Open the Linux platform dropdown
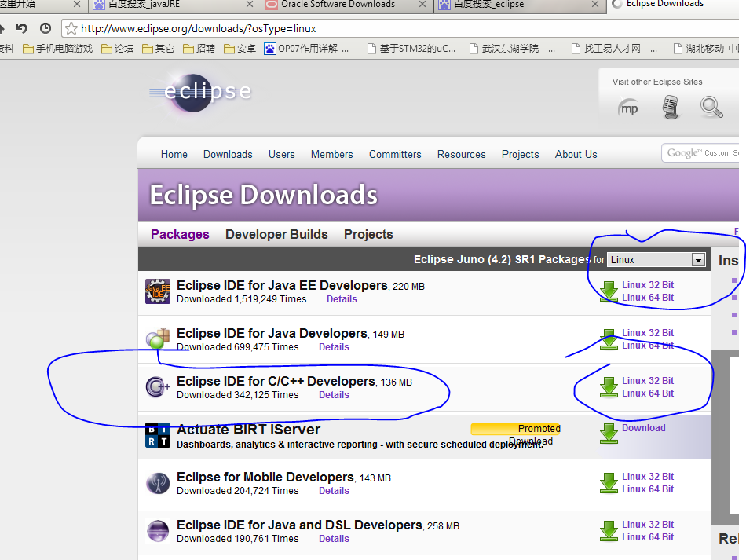Viewport: 746px width, 560px height. [656, 260]
